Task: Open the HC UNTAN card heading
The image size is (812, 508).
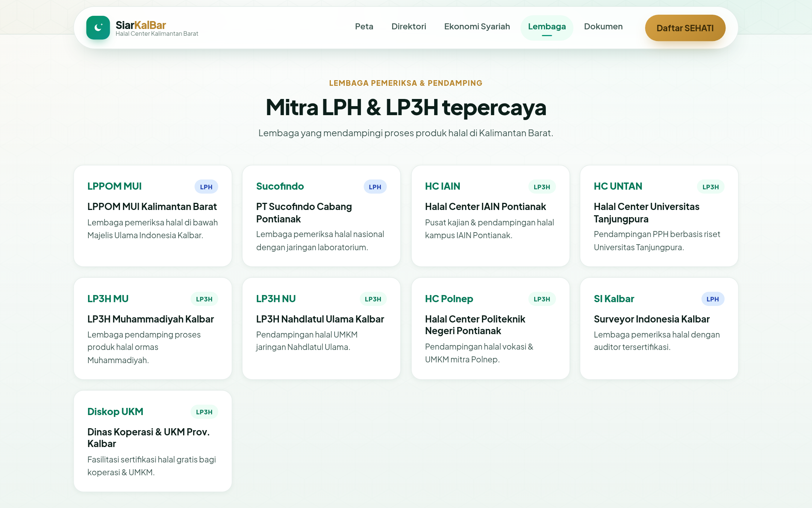Action: tap(618, 186)
